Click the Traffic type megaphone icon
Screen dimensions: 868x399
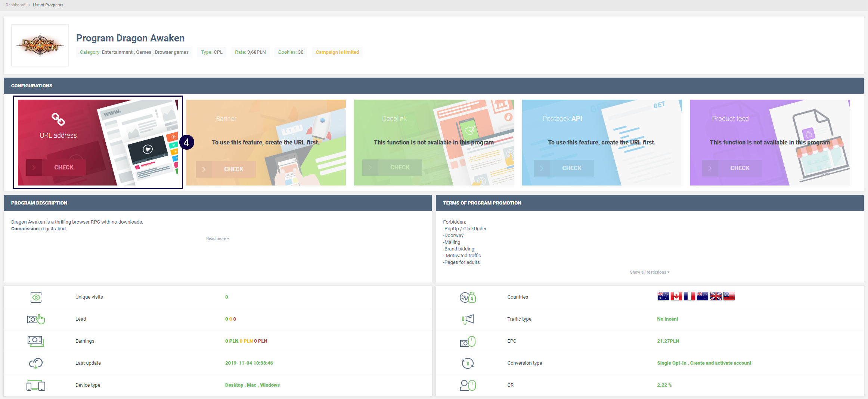467,319
